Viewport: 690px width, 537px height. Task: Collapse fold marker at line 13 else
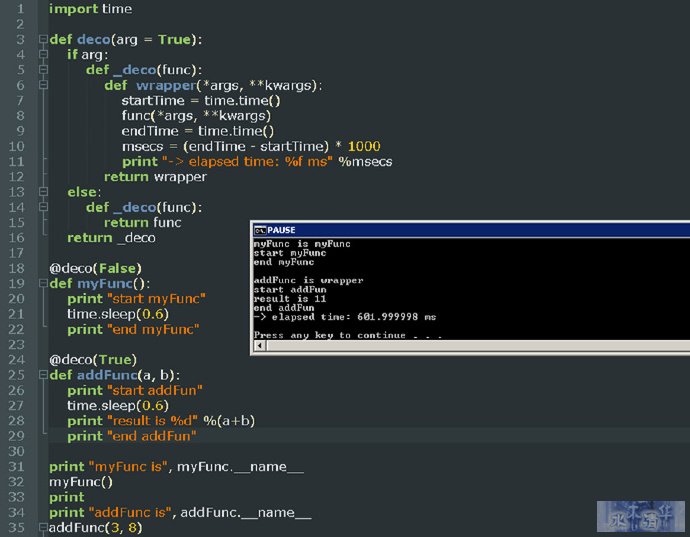click(43, 192)
